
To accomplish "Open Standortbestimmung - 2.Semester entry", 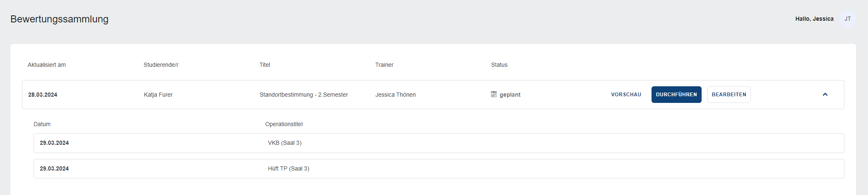I will tap(304, 95).
